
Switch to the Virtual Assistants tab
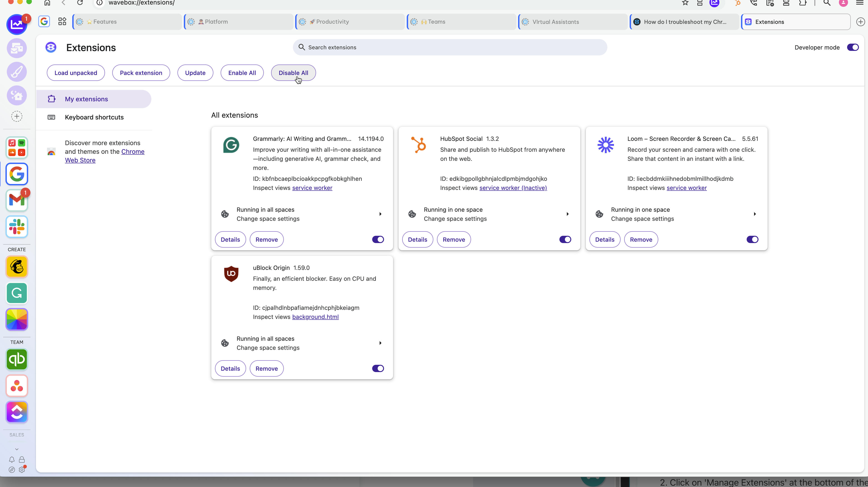point(573,22)
